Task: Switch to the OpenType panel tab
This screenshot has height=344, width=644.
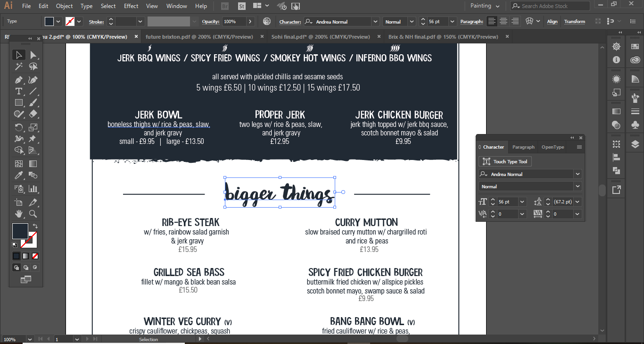Action: (553, 147)
